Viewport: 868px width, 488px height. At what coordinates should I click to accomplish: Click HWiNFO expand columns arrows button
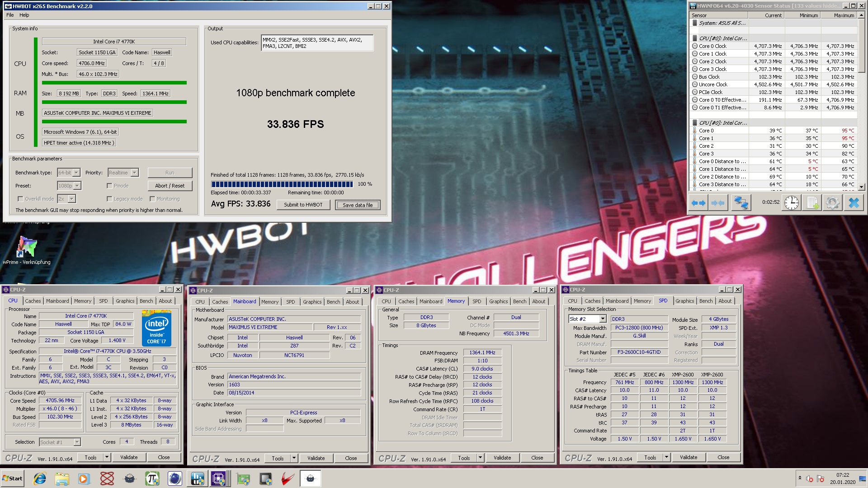pyautogui.click(x=698, y=203)
